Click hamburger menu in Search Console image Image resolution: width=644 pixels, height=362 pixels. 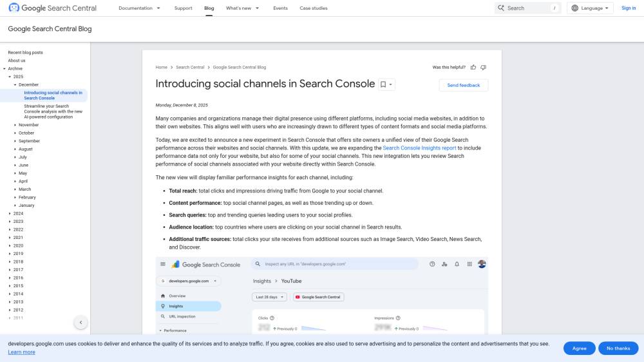pyautogui.click(x=163, y=264)
